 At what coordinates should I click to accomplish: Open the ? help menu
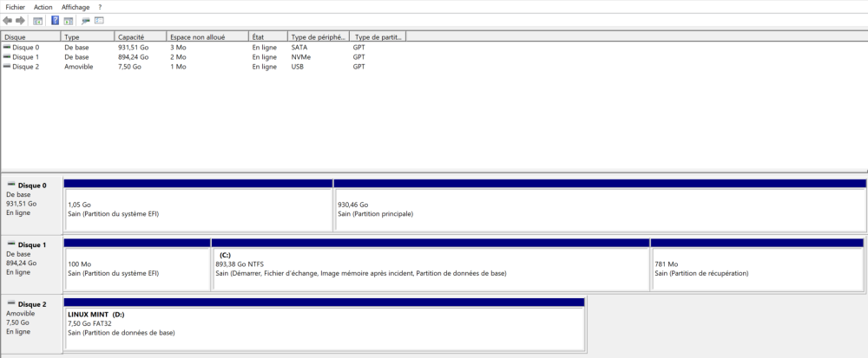pos(100,7)
